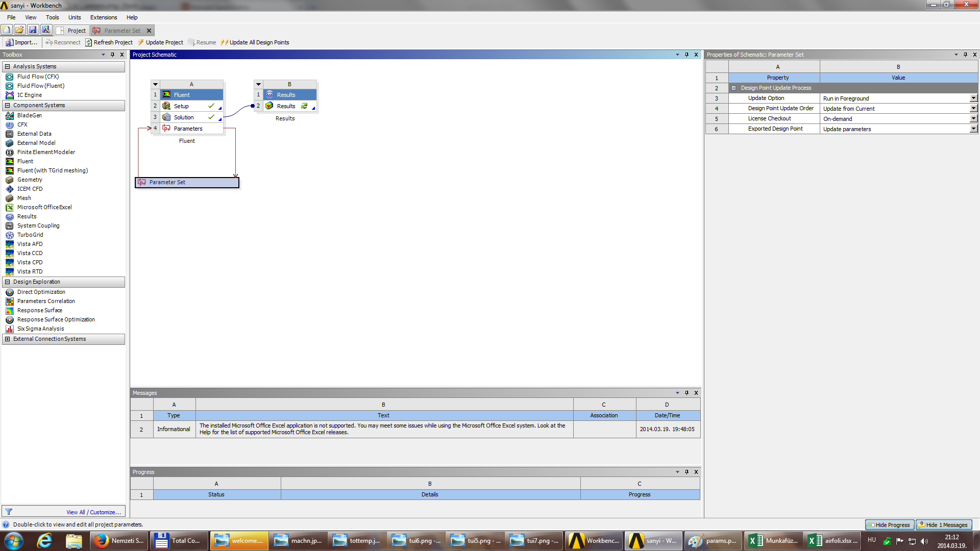Open Firefox from the Windows taskbar

pyautogui.click(x=119, y=541)
